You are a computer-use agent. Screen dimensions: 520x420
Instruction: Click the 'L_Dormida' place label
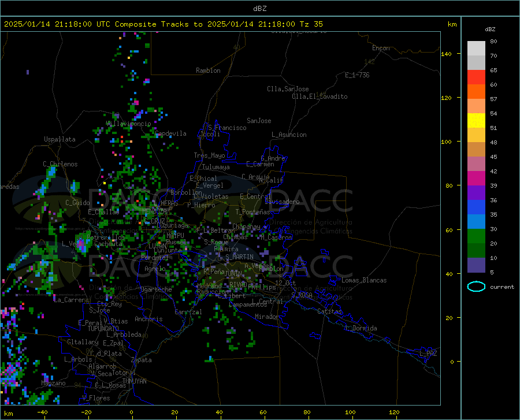pyautogui.click(x=361, y=328)
